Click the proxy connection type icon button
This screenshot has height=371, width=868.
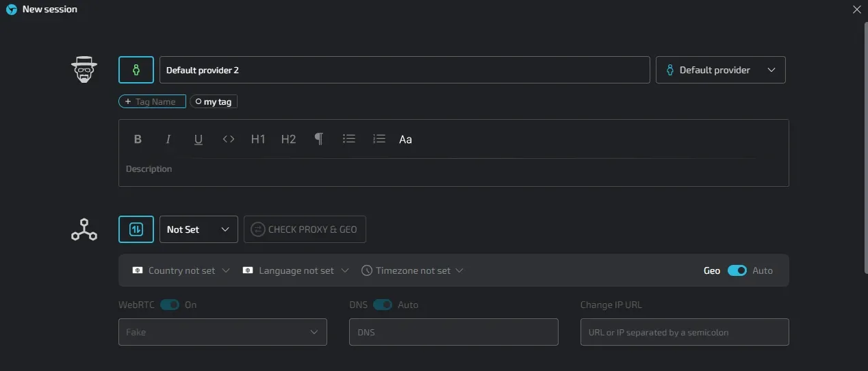point(136,229)
